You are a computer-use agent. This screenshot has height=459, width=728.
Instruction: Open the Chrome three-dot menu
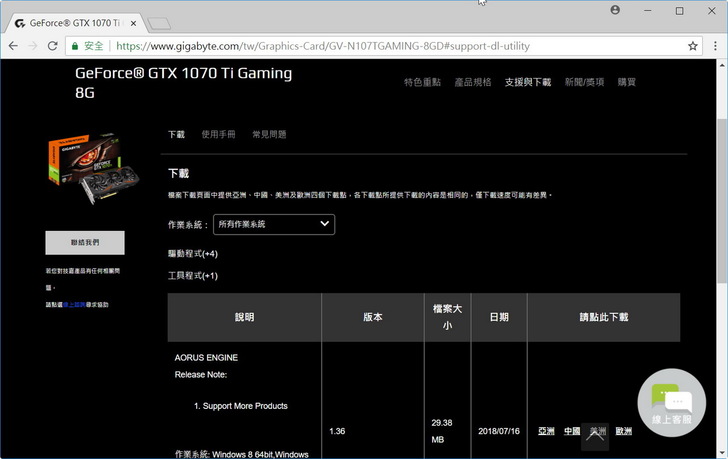[x=715, y=46]
